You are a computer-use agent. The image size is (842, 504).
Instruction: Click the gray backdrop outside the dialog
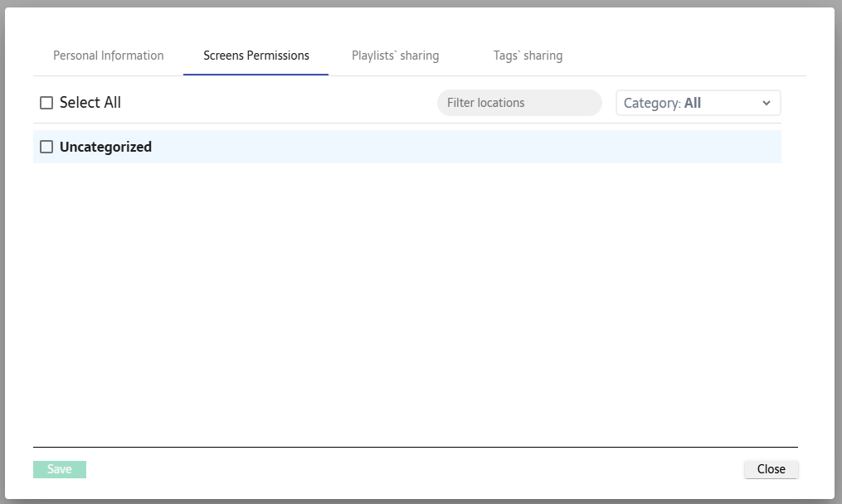tap(838, 249)
